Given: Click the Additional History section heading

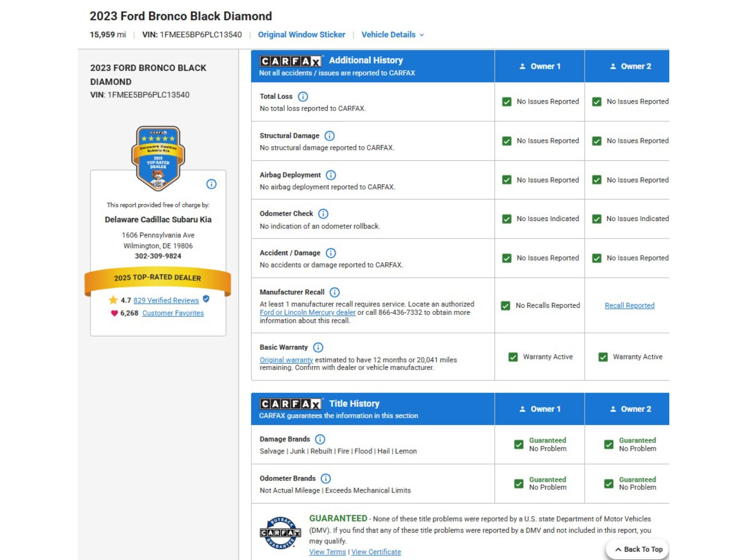Looking at the screenshot, I should click(x=366, y=60).
